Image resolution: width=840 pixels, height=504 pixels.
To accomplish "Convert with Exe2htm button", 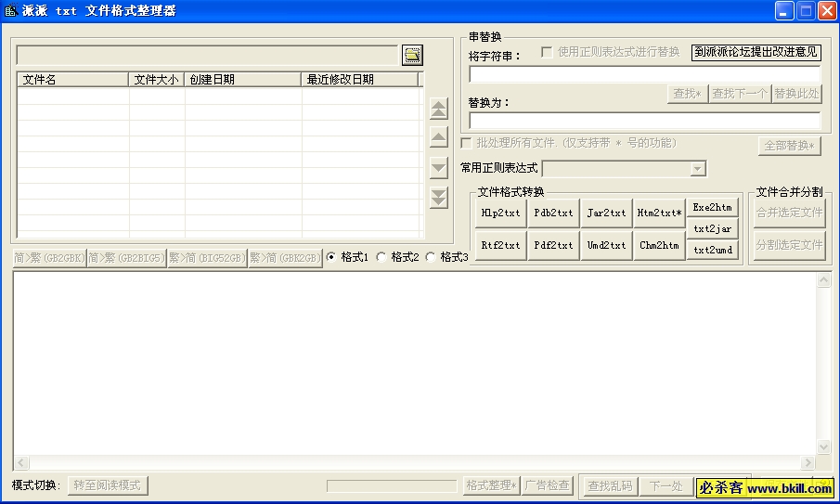I will [713, 207].
